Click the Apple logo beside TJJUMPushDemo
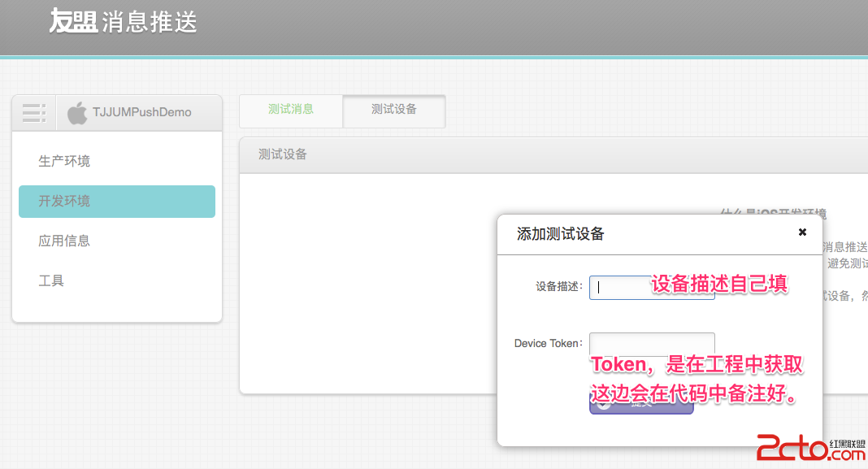This screenshot has width=868, height=469. 77,113
